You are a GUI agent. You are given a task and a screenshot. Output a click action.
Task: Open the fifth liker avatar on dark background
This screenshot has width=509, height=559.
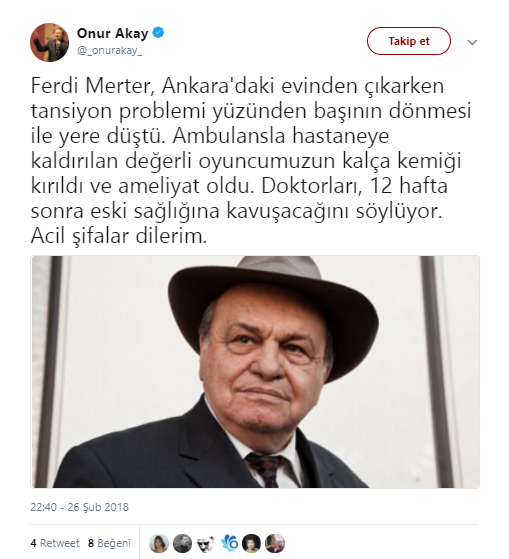252,543
